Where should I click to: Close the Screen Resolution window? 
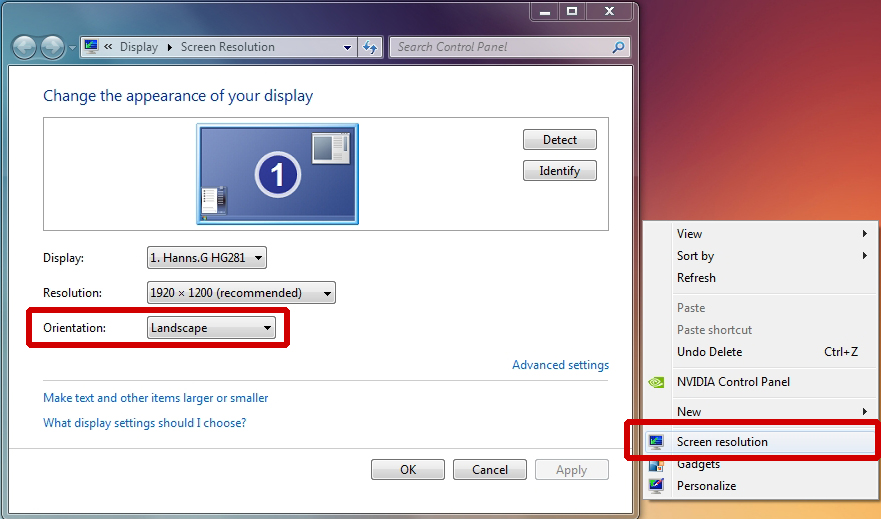click(610, 11)
